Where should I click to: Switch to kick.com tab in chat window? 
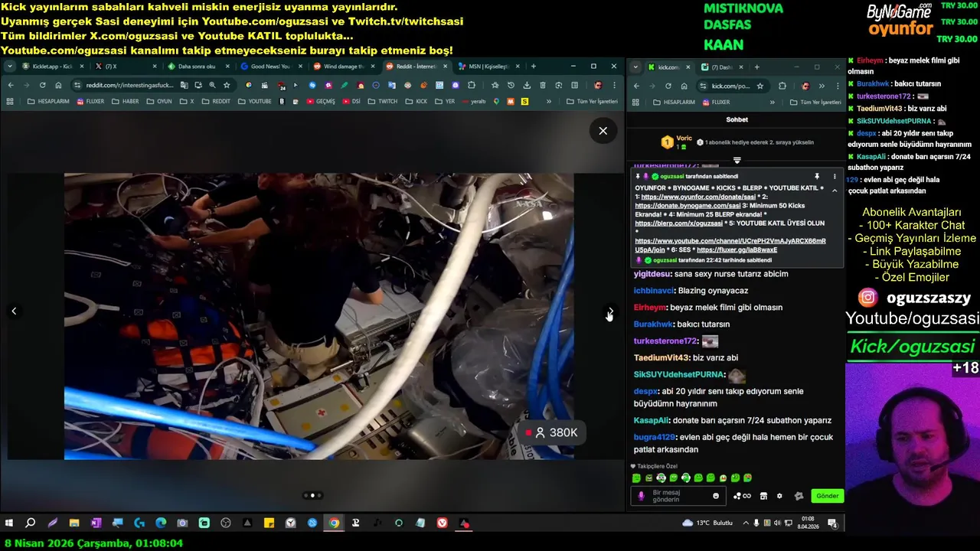(x=668, y=67)
